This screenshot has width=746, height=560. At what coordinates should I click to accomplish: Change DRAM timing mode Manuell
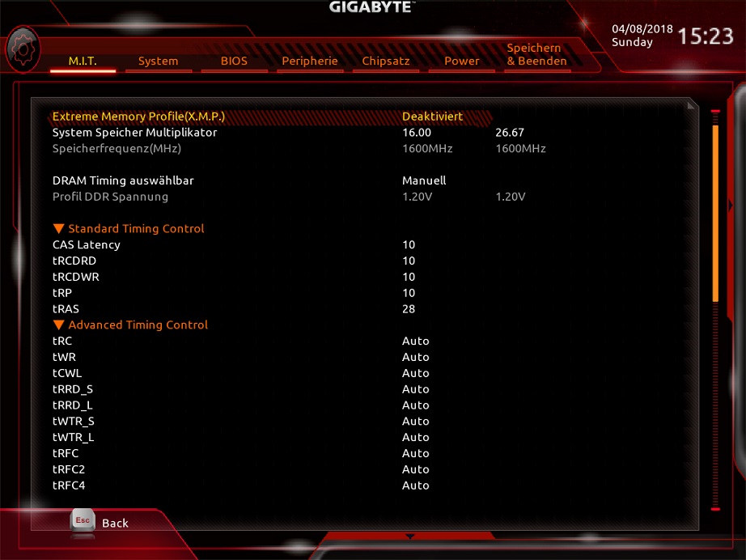tap(424, 180)
